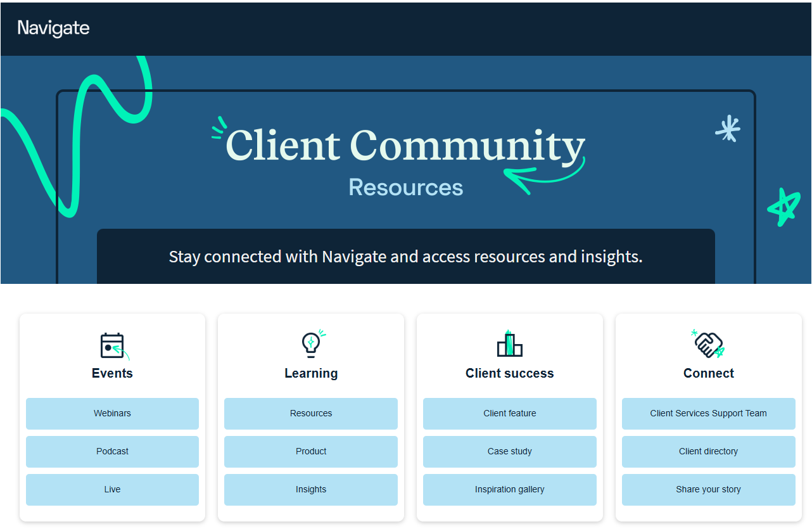812x531 pixels.
Task: Open the Webinars button
Action: (x=112, y=413)
